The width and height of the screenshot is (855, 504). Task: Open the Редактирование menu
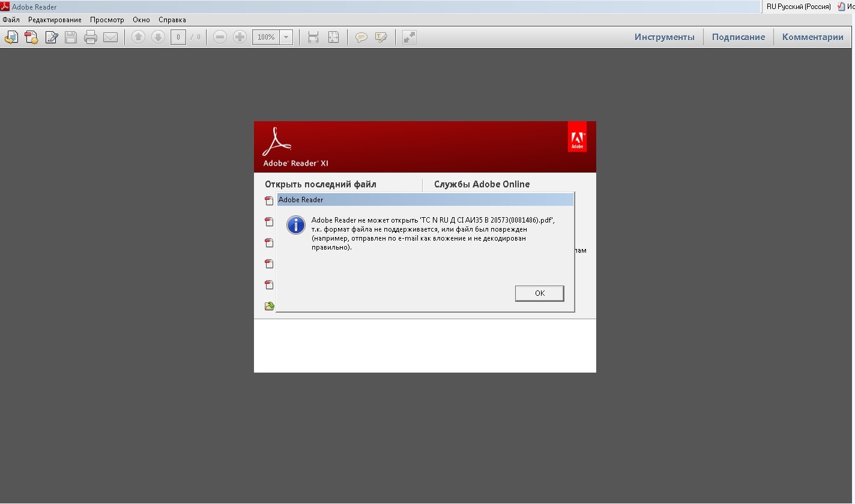click(x=55, y=20)
